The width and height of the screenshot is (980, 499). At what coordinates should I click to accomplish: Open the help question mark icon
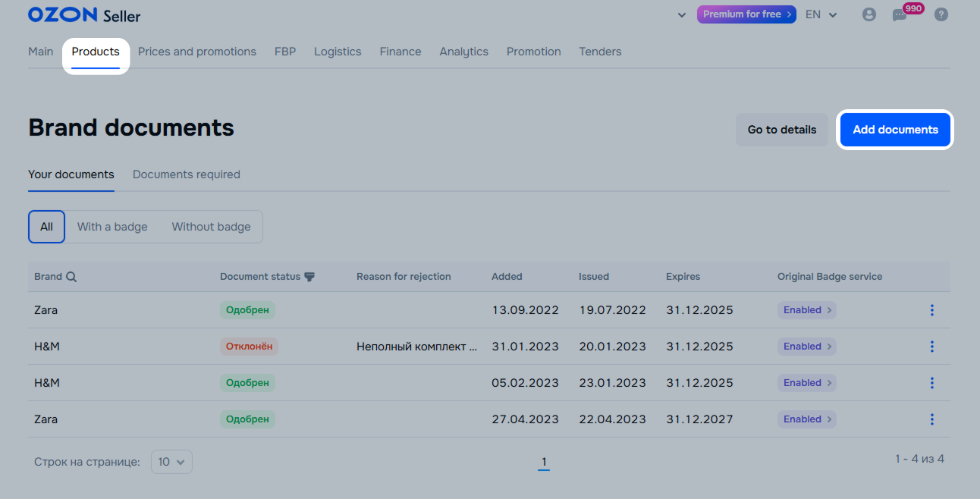941,14
